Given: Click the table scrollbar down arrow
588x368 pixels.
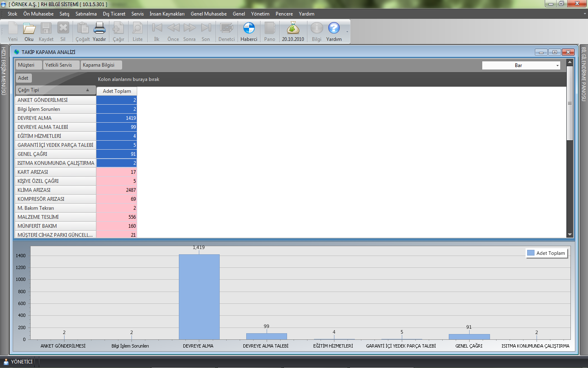Looking at the screenshot, I should coord(570,235).
